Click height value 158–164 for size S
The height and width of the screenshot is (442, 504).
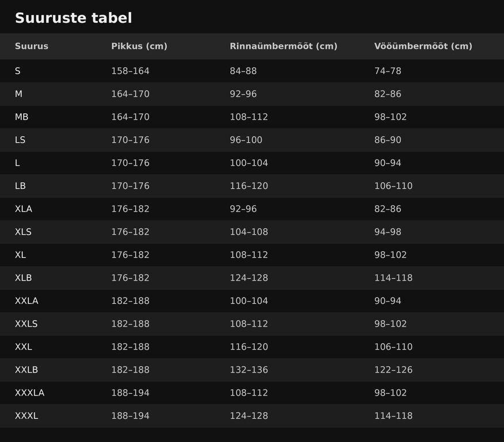tap(130, 71)
